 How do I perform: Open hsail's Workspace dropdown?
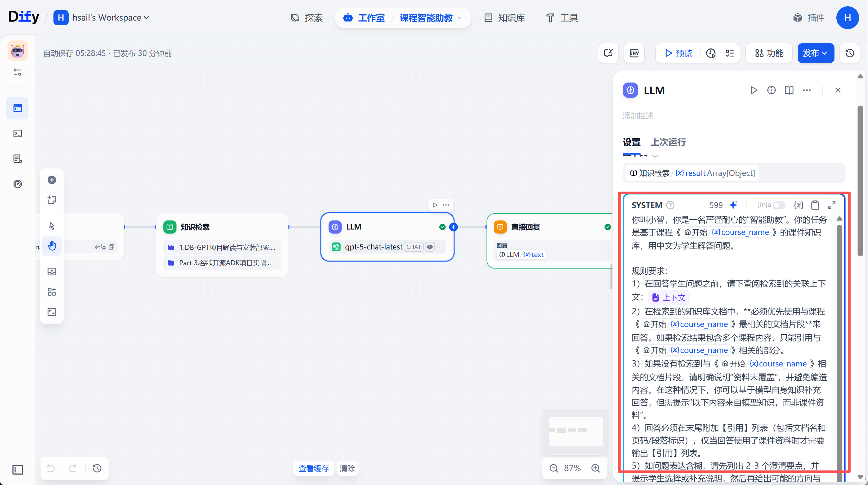pyautogui.click(x=110, y=17)
